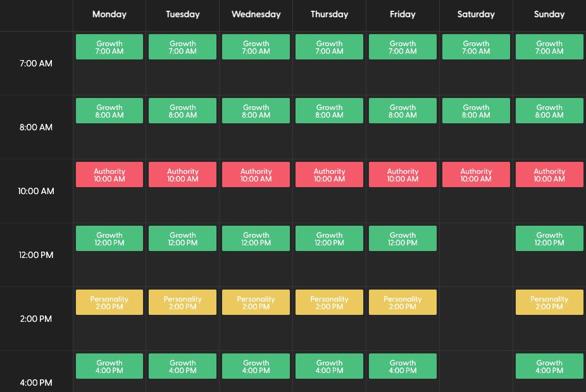586x392 pixels.
Task: Select Thursday's Growth 12:00 PM slot
Action: pos(329,238)
